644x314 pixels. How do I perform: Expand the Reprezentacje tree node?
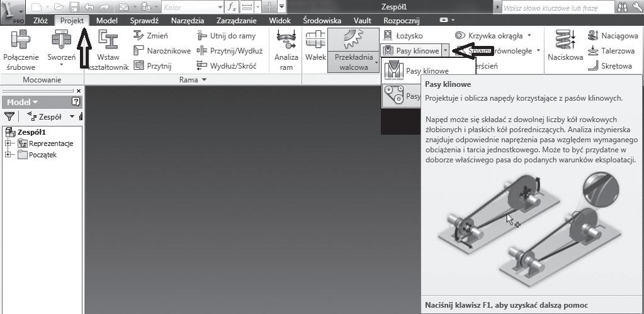coord(8,143)
